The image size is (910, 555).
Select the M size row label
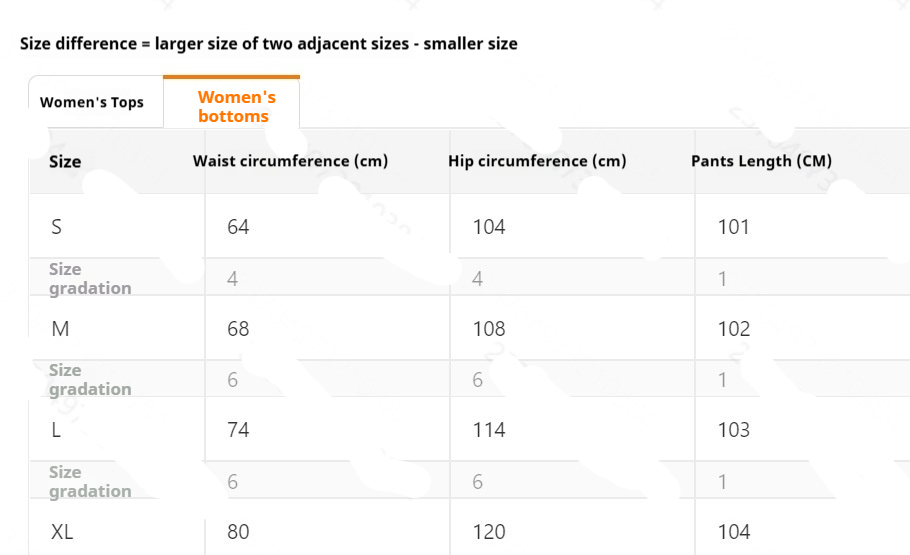59,329
